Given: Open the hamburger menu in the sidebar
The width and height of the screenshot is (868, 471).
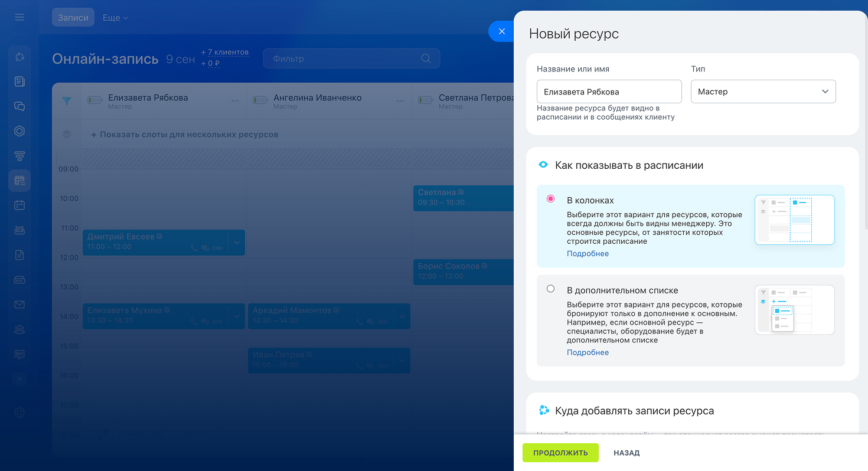Looking at the screenshot, I should tap(19, 17).
